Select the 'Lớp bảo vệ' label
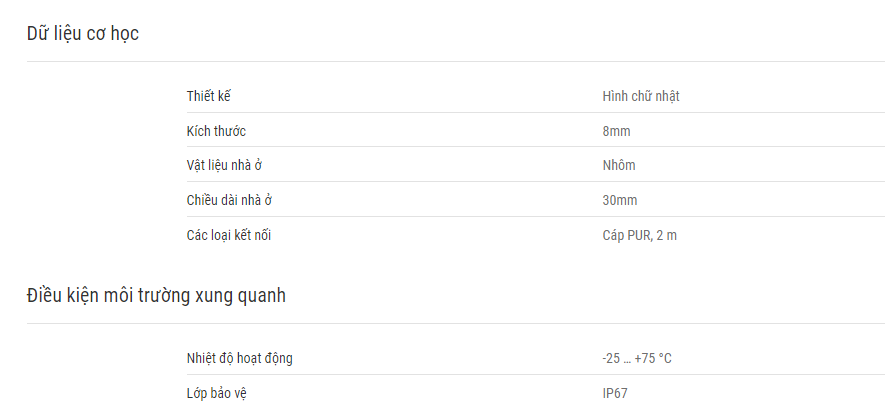 (x=217, y=393)
